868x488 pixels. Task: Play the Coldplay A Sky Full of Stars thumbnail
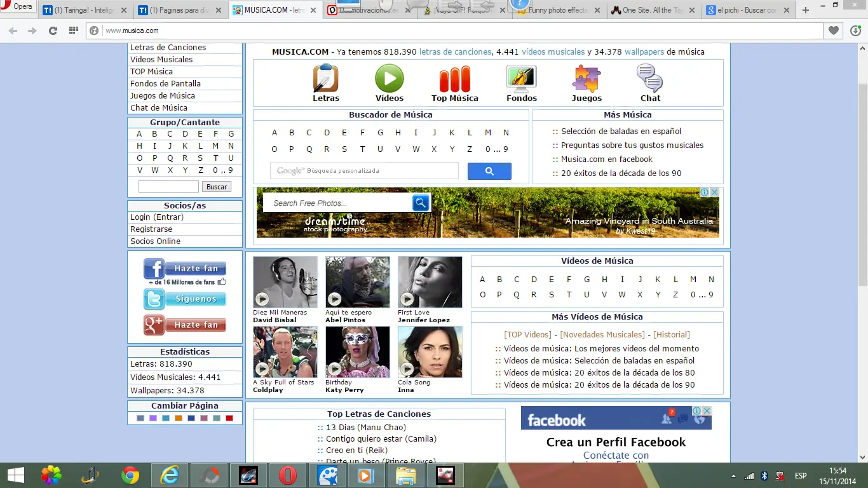point(285,352)
